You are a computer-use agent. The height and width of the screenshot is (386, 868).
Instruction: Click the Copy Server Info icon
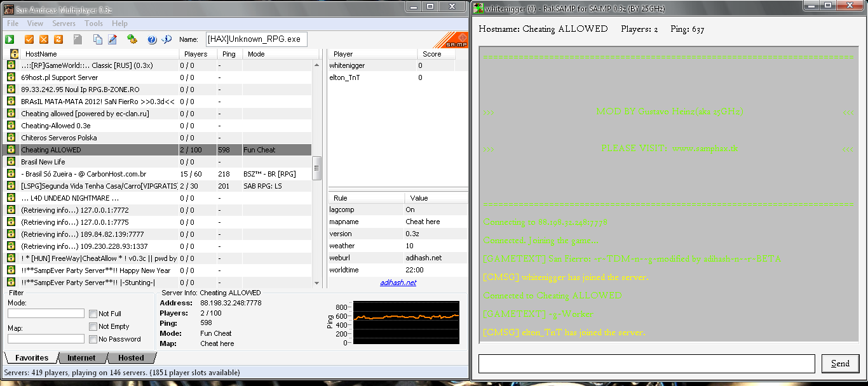pyautogui.click(x=98, y=39)
